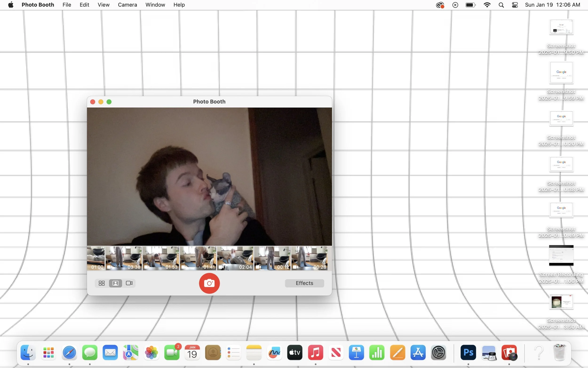Open the Apple menu
Viewport: 588px width, 368px height.
tap(11, 5)
